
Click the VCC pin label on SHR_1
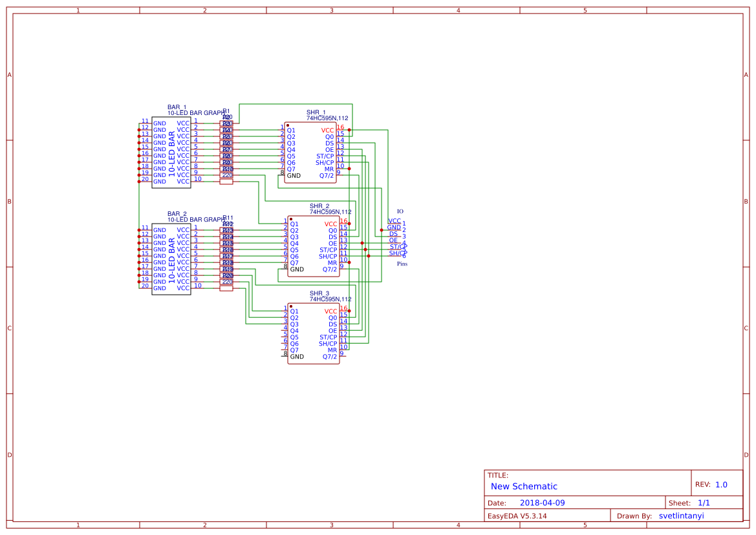(327, 129)
